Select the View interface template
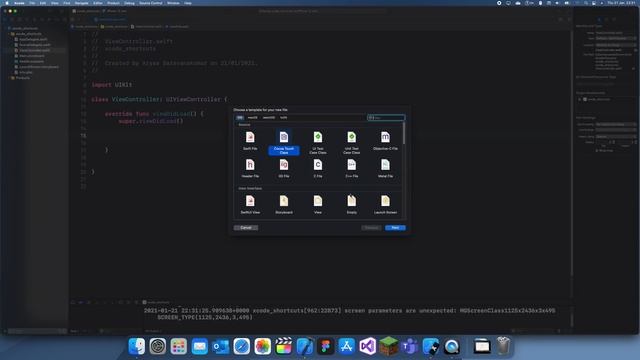Screen dimensions: 640x360 click(x=318, y=204)
